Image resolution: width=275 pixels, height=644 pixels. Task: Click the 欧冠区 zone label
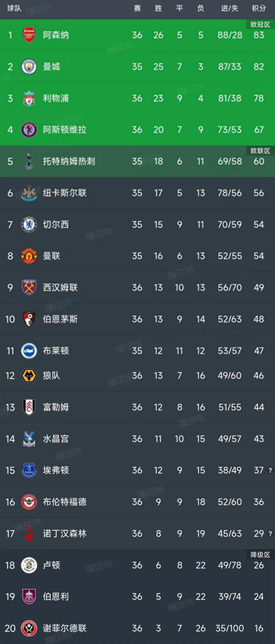(x=260, y=25)
